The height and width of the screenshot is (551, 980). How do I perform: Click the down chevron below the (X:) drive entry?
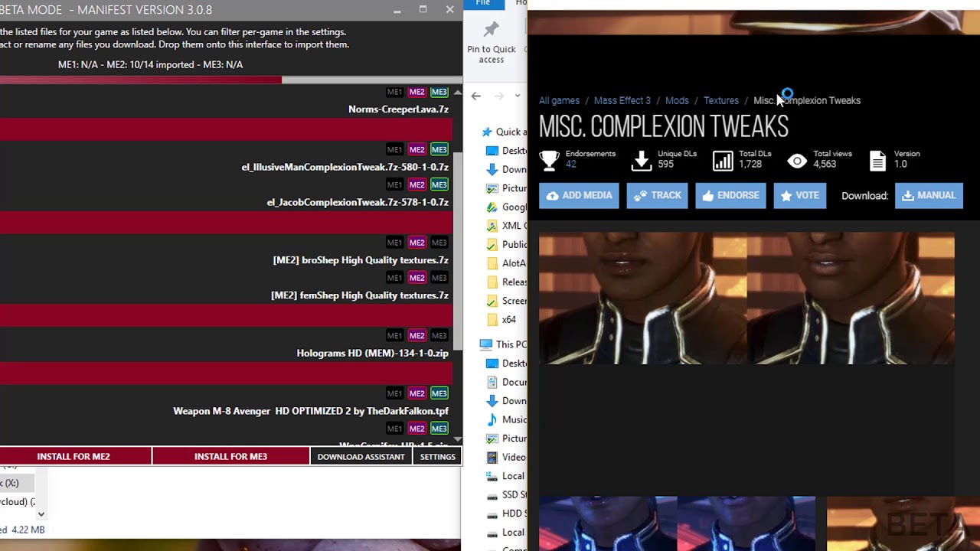click(41, 514)
